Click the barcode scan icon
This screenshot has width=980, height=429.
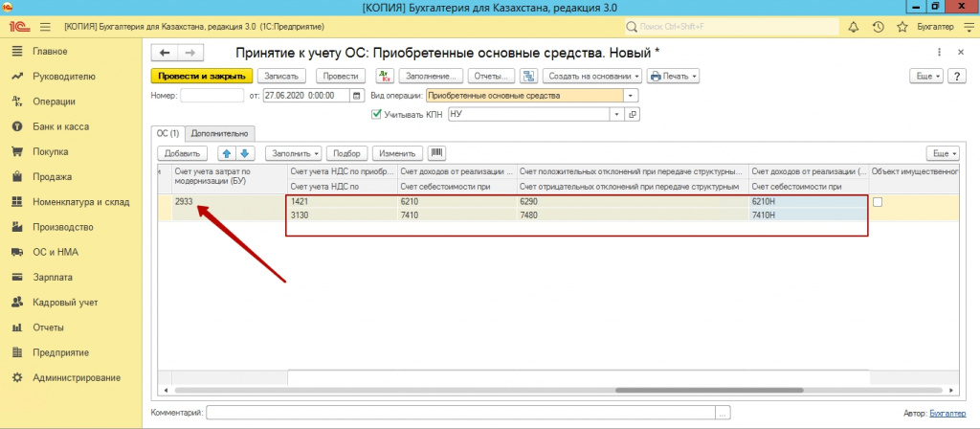tap(437, 153)
